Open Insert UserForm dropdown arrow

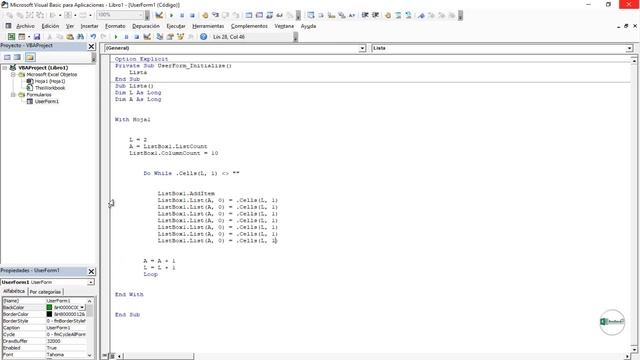(x=29, y=37)
